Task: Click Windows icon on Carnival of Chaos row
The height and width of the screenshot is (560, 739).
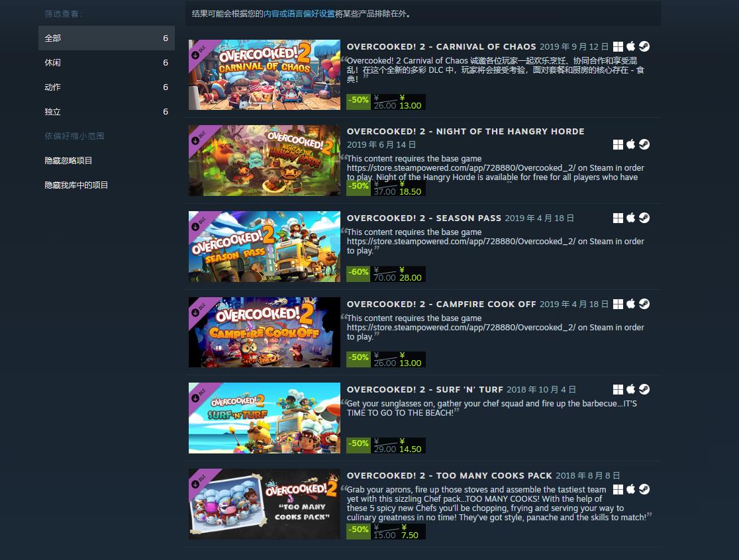Action: [618, 46]
